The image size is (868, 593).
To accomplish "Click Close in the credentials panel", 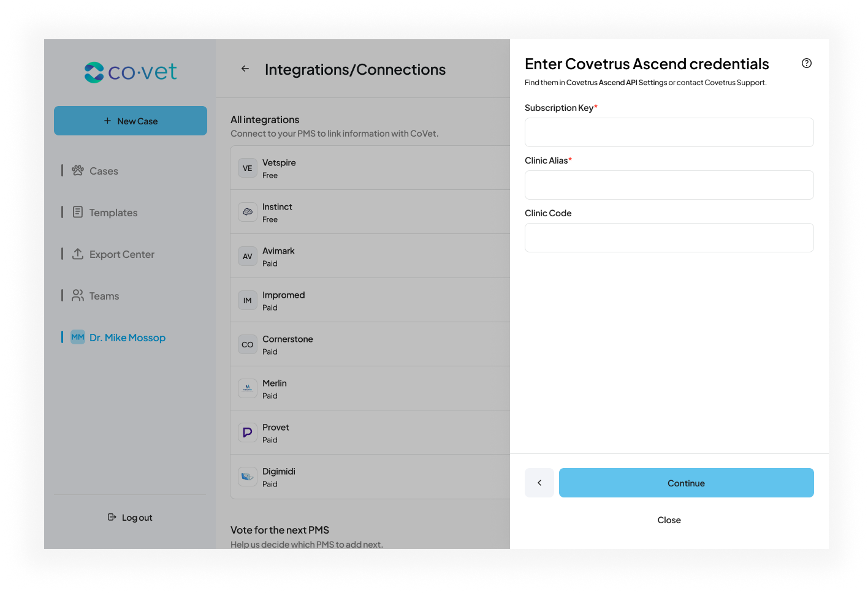I will pos(669,520).
